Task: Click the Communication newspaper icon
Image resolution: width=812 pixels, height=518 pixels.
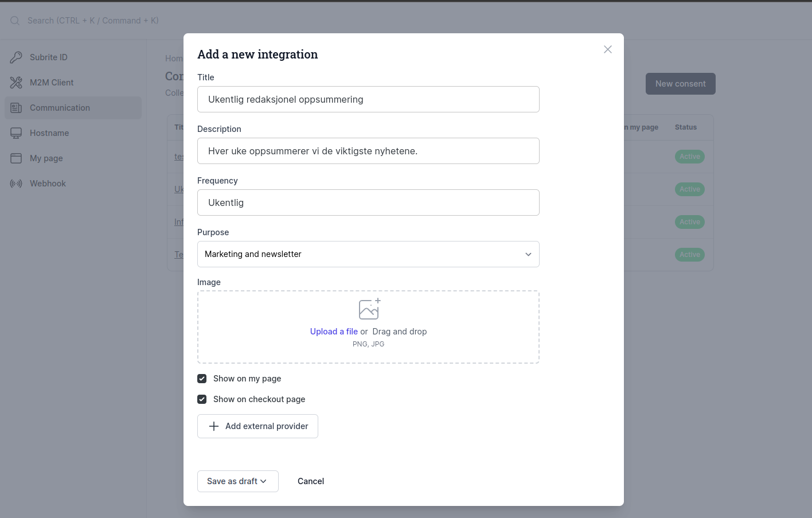Action: pyautogui.click(x=16, y=108)
